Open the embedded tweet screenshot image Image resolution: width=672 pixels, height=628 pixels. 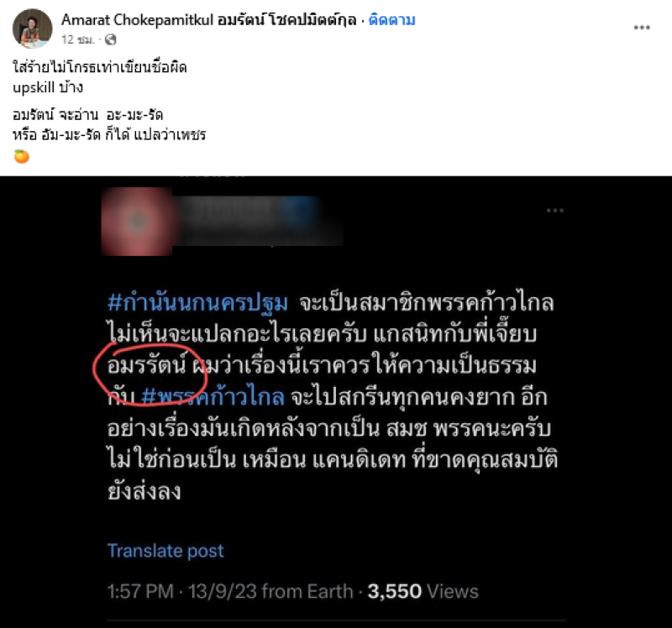(x=336, y=402)
